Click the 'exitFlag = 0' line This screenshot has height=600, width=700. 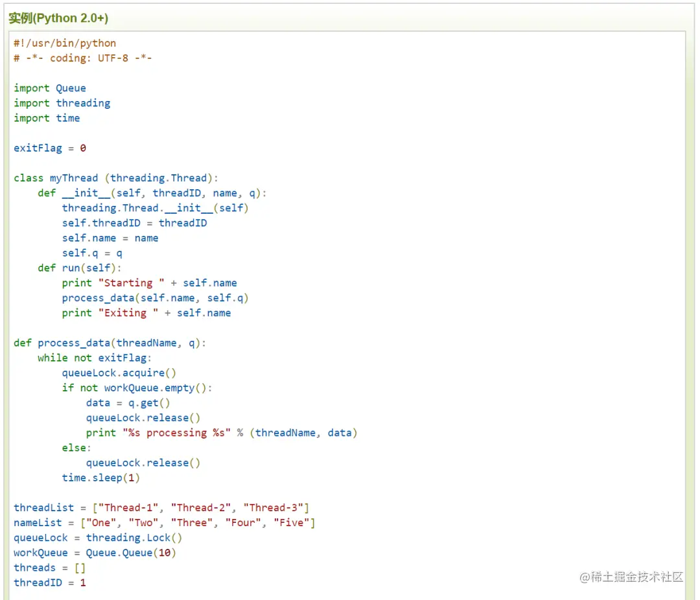pos(49,148)
